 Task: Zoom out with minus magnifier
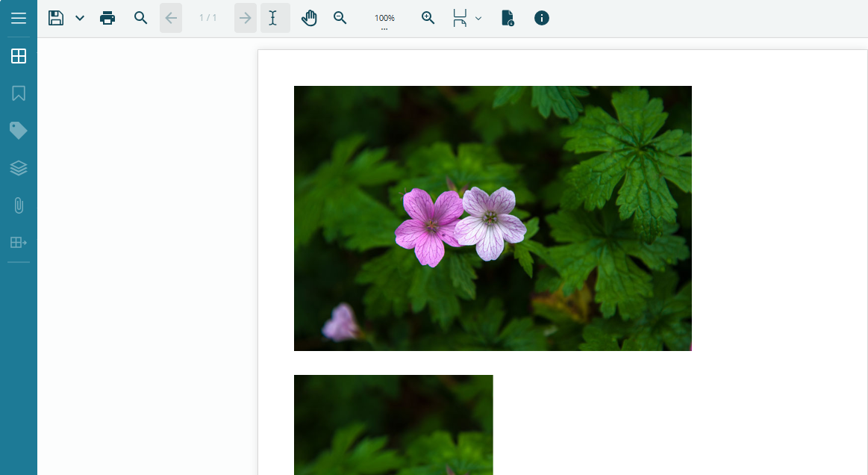tap(340, 18)
